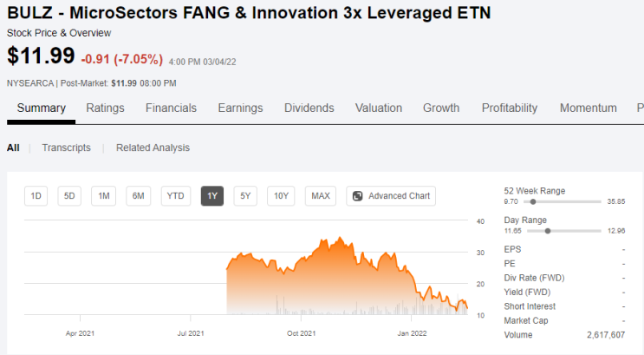Open the Advanced Chart expand icon

point(358,196)
